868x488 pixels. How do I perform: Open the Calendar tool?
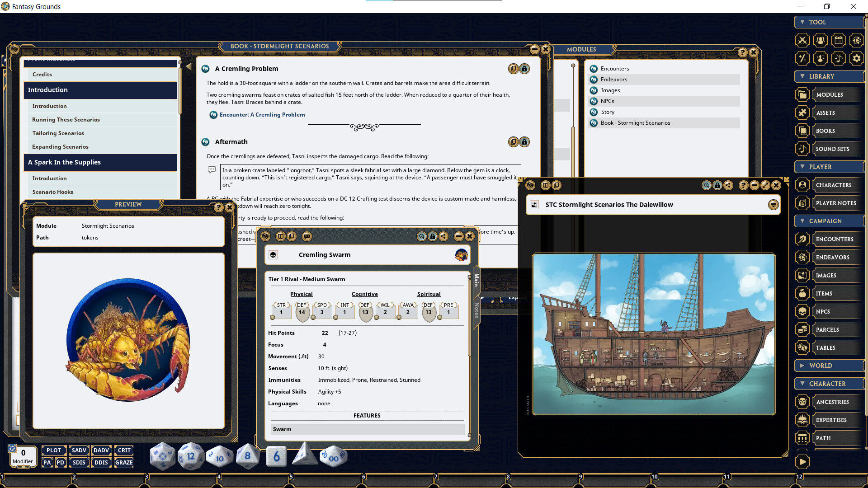839,40
